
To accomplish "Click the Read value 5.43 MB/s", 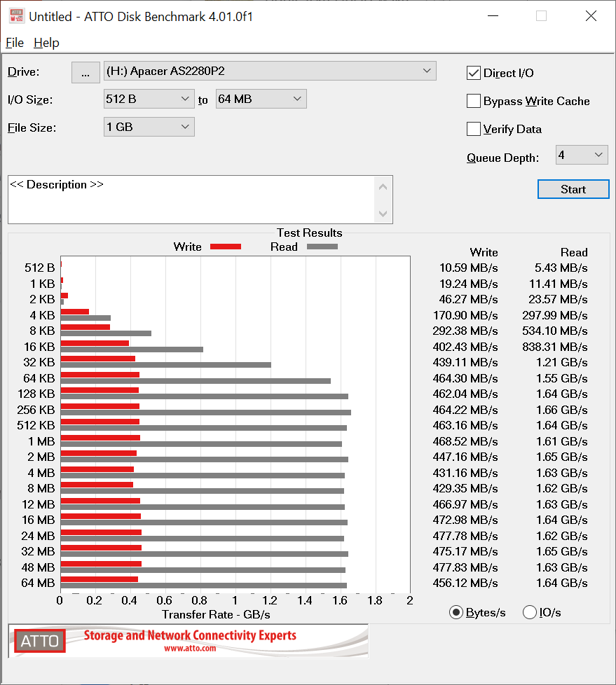I will [561, 268].
